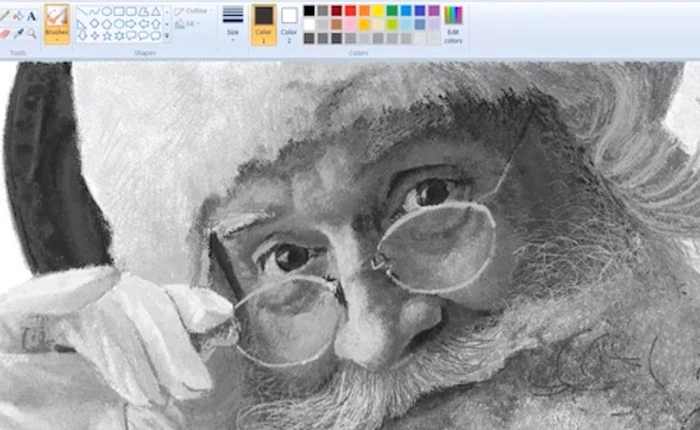Viewport: 700px width, 430px height.
Task: Pick the dark red palette swatch
Action: [x=337, y=11]
